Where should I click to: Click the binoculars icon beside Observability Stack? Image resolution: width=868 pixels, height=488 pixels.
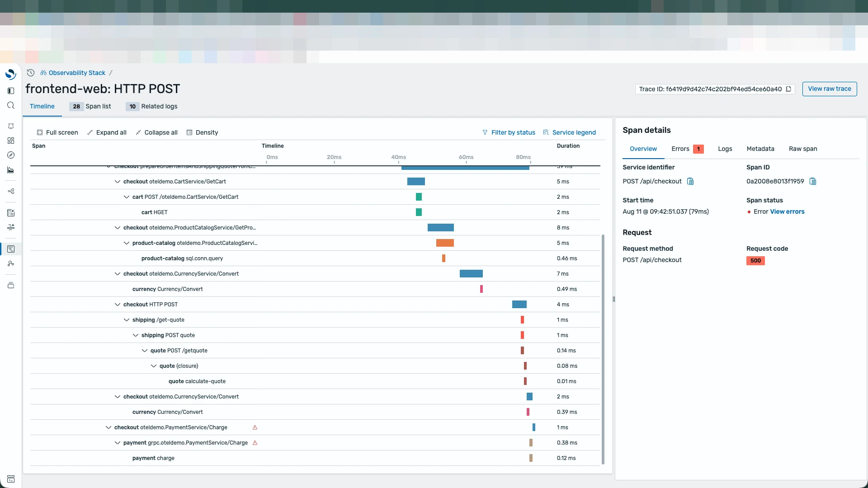(x=43, y=73)
